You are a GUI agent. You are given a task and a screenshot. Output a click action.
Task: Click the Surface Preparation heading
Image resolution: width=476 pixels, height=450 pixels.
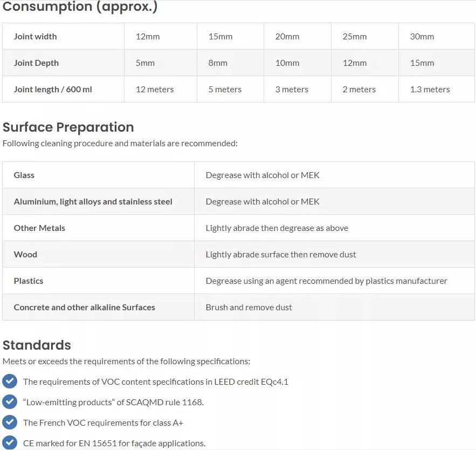(x=68, y=127)
